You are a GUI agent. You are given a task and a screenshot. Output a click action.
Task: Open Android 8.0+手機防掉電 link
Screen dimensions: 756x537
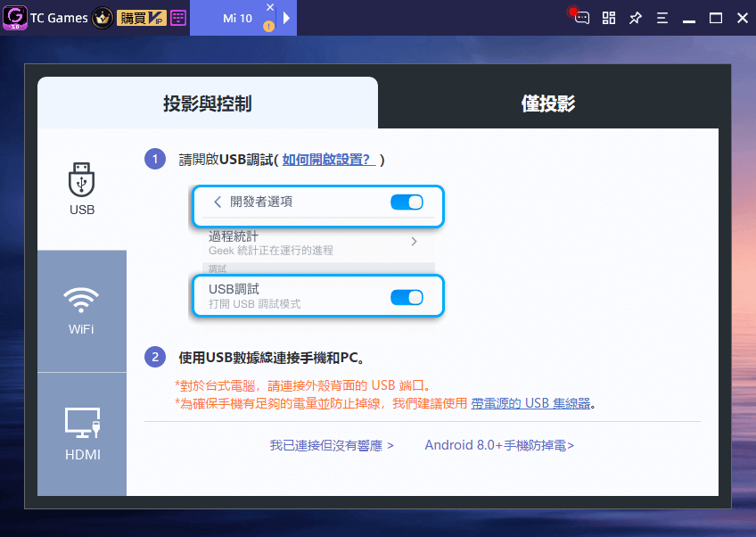pos(499,445)
